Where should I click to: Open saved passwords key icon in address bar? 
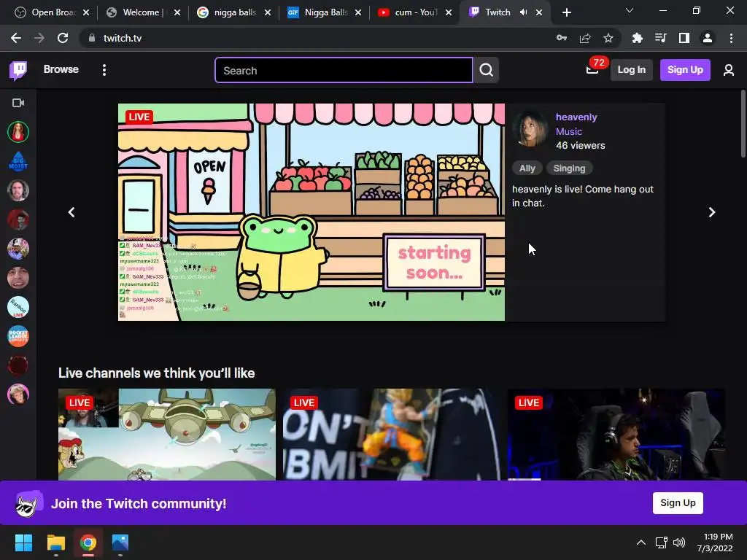pos(562,38)
